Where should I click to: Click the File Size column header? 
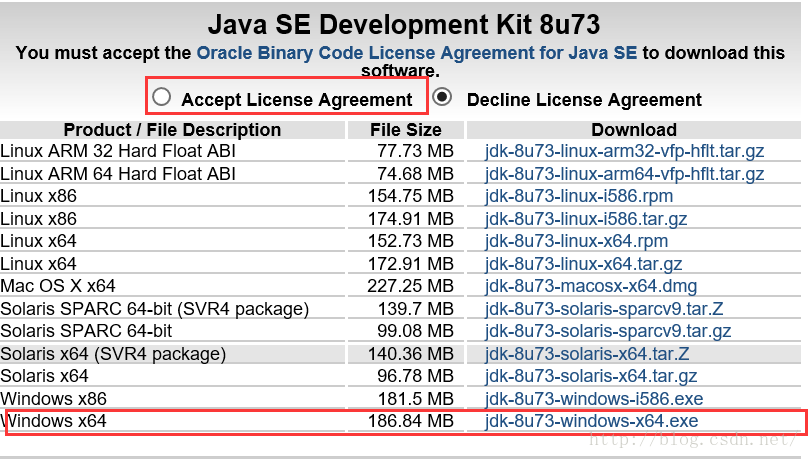(x=406, y=130)
